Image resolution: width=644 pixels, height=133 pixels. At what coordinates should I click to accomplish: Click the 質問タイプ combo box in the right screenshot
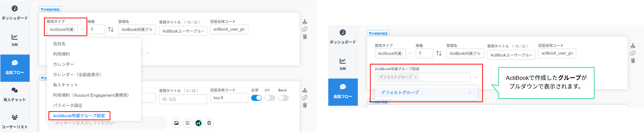pos(390,53)
